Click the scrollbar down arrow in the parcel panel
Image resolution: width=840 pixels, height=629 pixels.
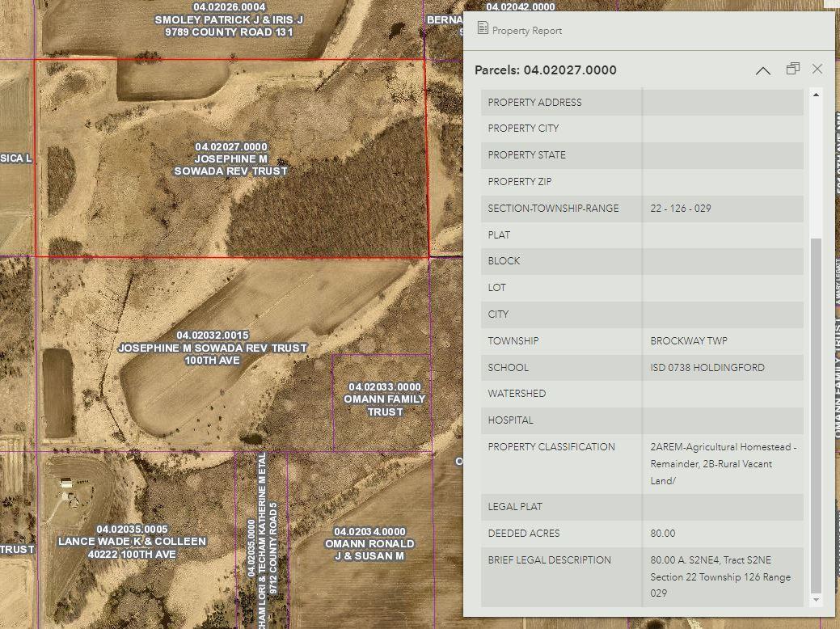click(816, 599)
